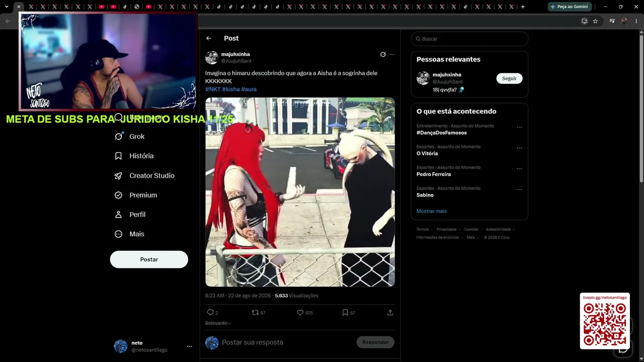Expand the Relevante reply sorting dropdown
644x362 pixels.
tap(218, 323)
